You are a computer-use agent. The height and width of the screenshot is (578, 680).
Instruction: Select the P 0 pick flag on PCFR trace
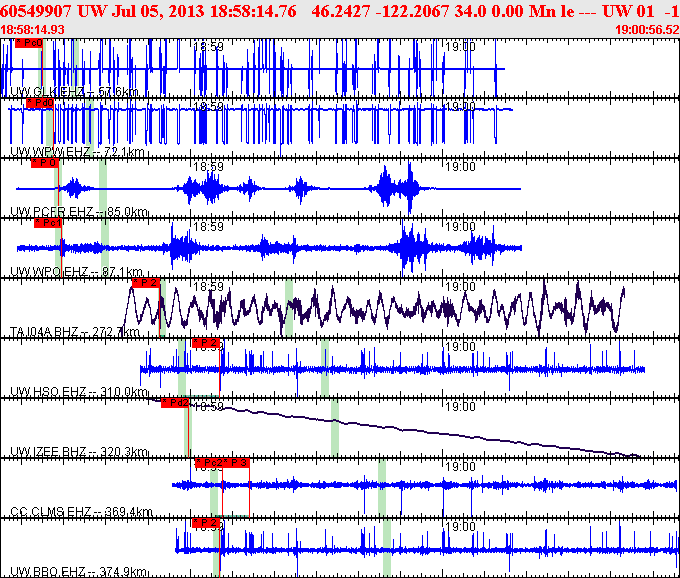pyautogui.click(x=45, y=163)
